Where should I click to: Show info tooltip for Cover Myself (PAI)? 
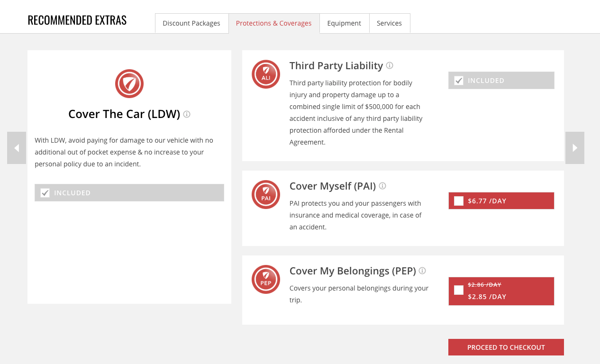click(x=382, y=186)
